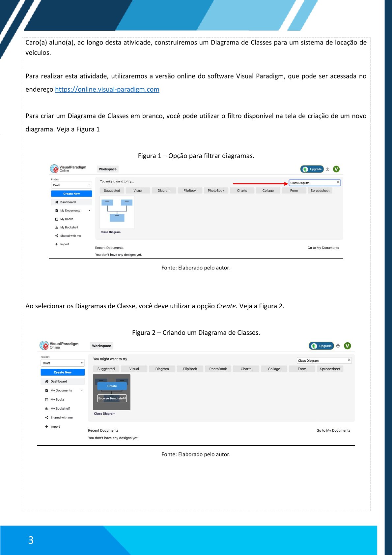Viewport: 392px width, 555px height.
Task: Click the Class Diagram search field in Figura 2
Action: coord(321,360)
